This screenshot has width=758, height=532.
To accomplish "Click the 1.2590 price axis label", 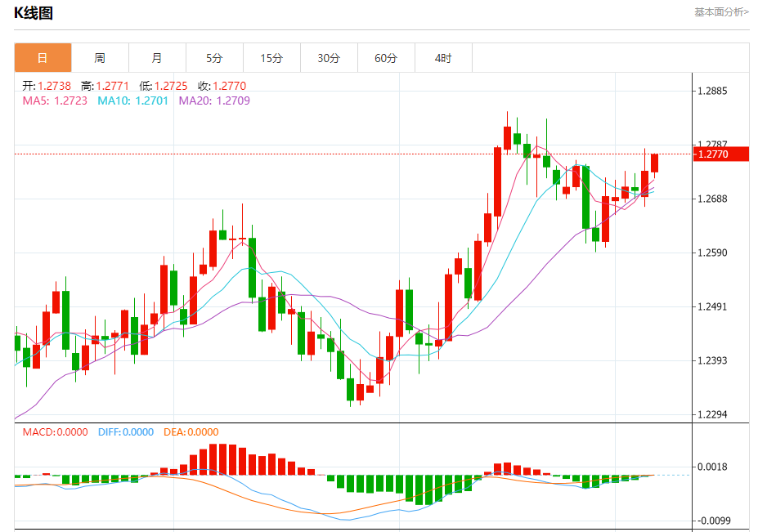I will [712, 253].
